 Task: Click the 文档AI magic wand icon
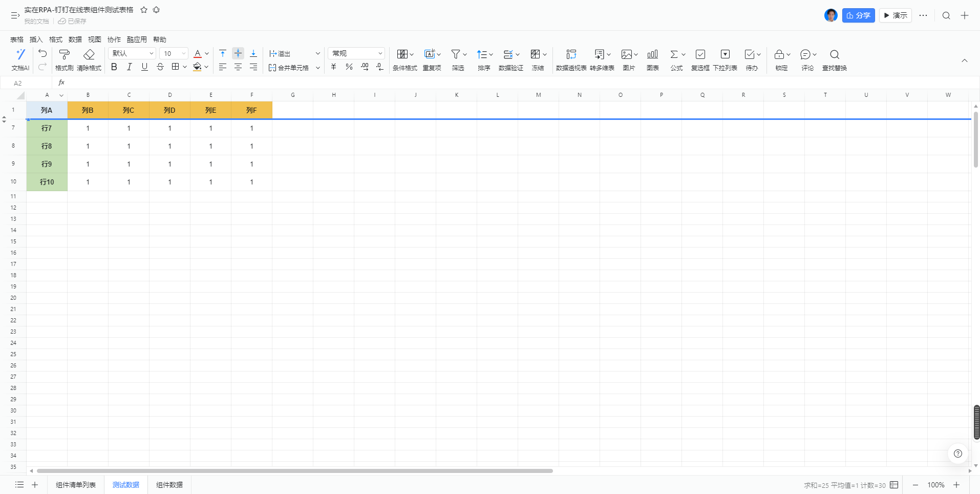point(20,55)
